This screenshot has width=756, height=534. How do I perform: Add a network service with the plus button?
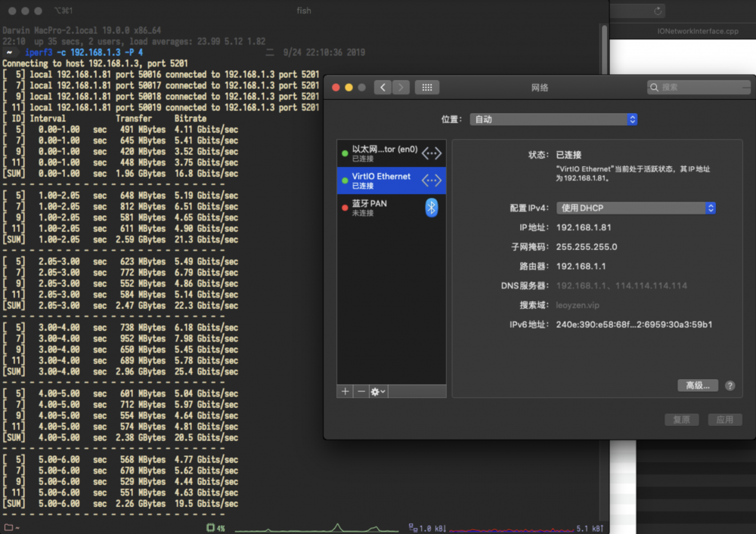coord(345,391)
